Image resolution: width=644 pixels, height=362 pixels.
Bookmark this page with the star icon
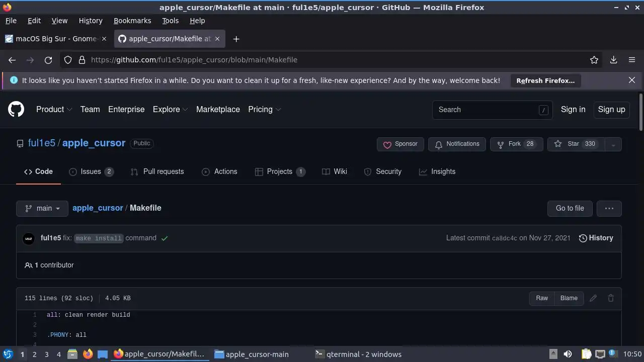click(x=594, y=60)
